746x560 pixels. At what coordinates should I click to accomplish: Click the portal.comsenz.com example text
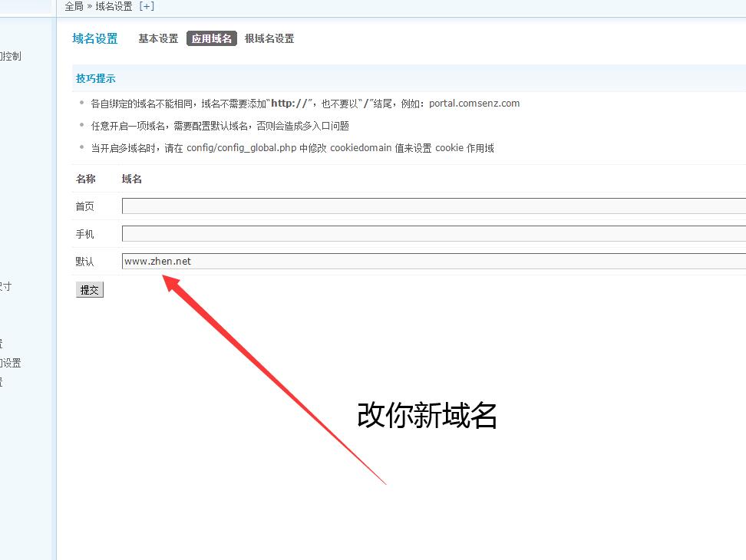point(474,103)
